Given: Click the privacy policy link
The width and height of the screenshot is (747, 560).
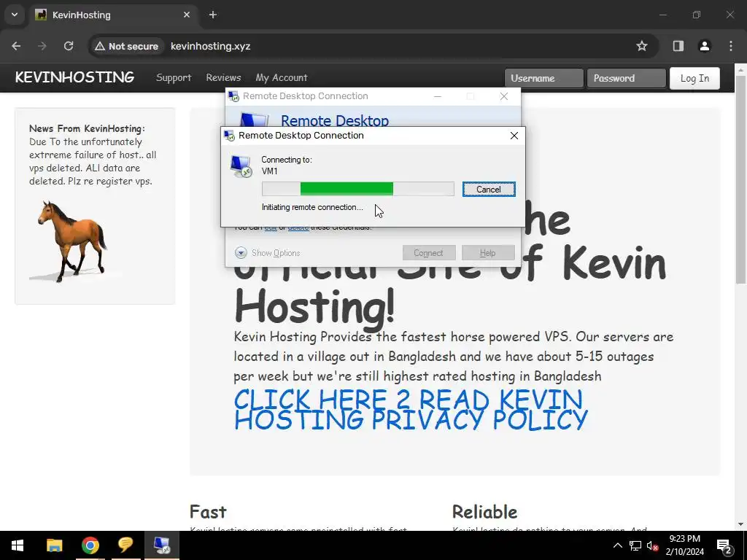Looking at the screenshot, I should click(411, 410).
